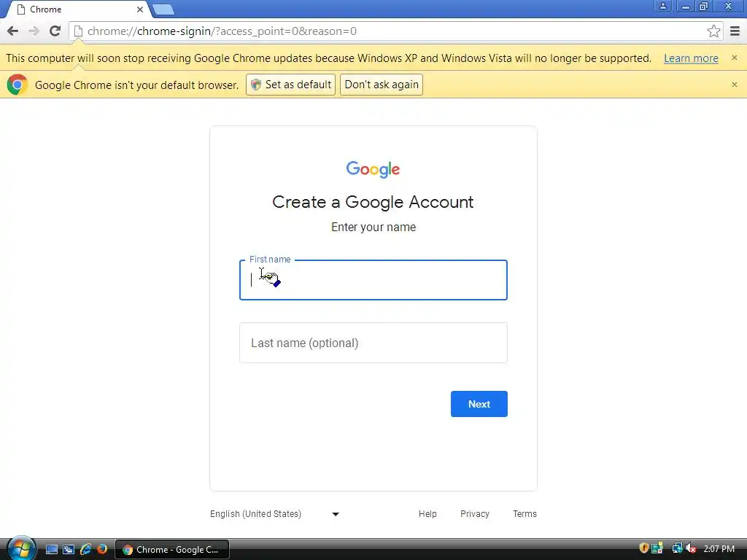
Task: Open the Terms link
Action: pyautogui.click(x=525, y=514)
